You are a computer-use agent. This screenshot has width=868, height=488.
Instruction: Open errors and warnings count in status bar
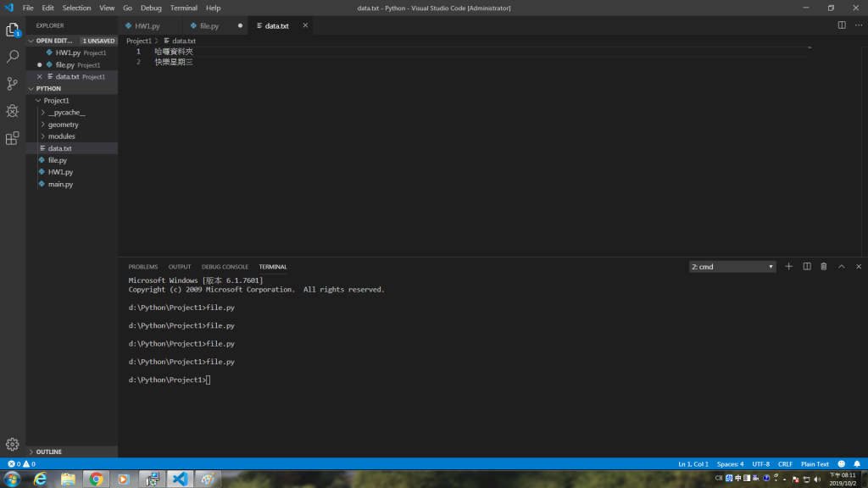coord(21,464)
